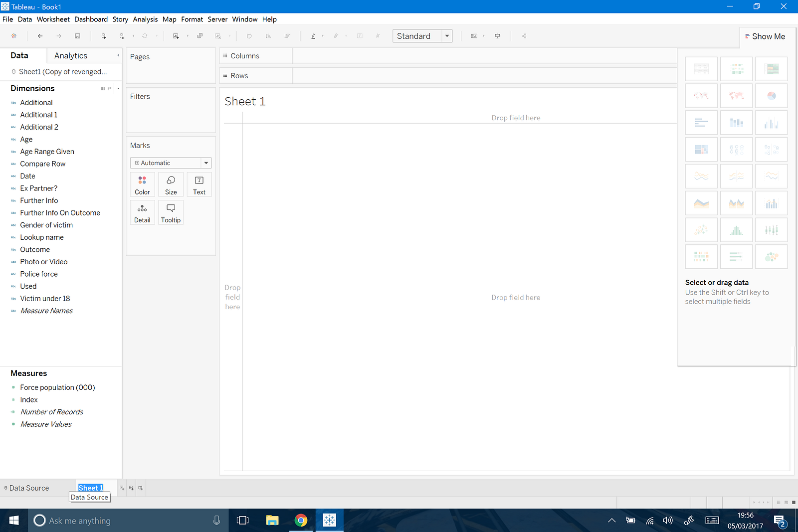Open Chrome from the Windows taskbar
The image size is (798, 532).
301,521
